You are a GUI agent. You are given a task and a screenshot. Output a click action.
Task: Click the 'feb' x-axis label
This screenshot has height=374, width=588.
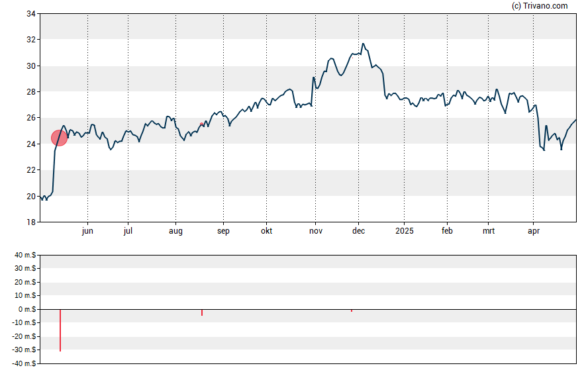[x=447, y=231]
